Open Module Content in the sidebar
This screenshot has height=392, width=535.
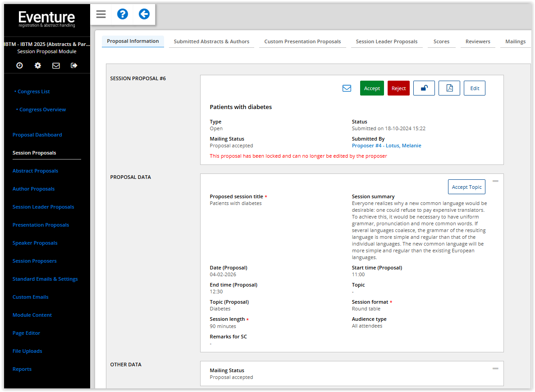pyautogui.click(x=32, y=315)
